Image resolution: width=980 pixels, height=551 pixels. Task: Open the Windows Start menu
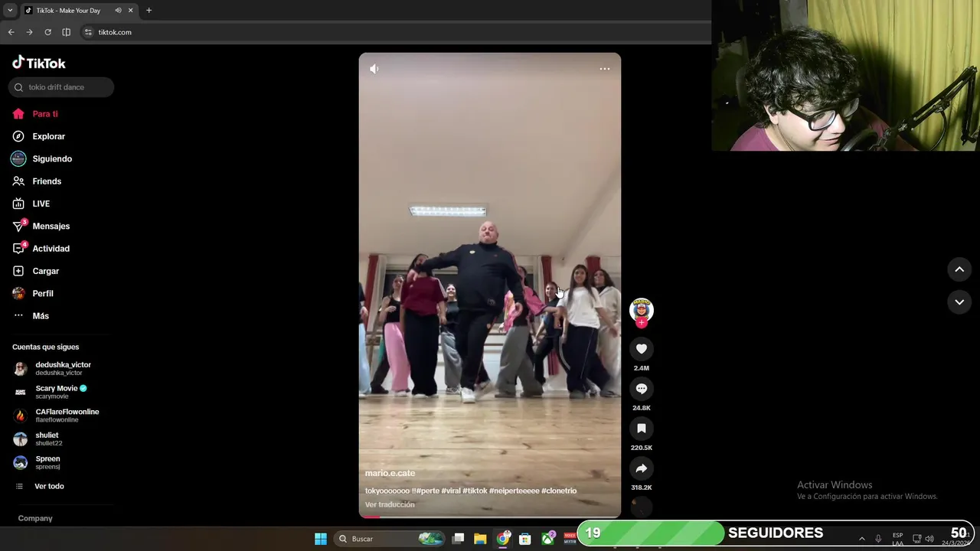coord(321,539)
